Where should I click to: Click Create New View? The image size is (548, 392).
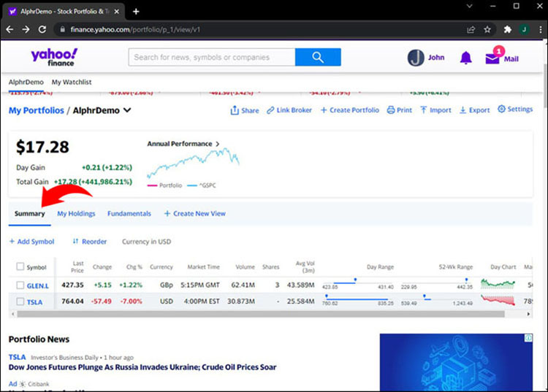coord(195,214)
